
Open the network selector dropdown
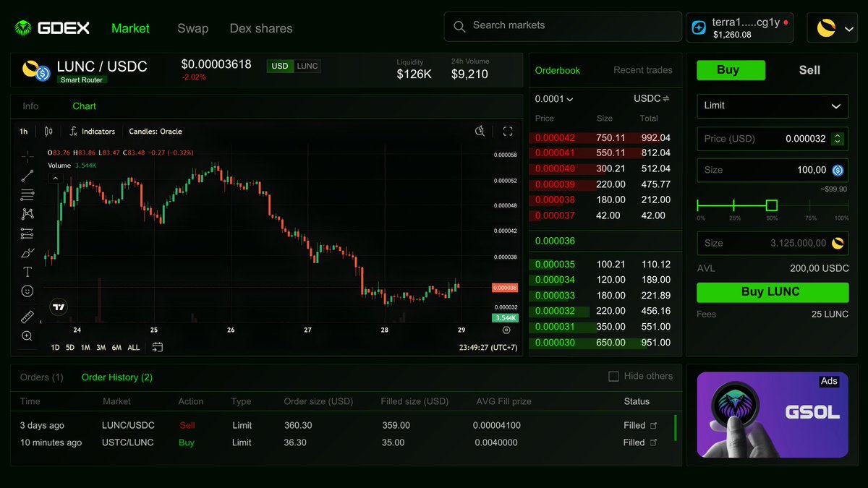click(x=832, y=28)
